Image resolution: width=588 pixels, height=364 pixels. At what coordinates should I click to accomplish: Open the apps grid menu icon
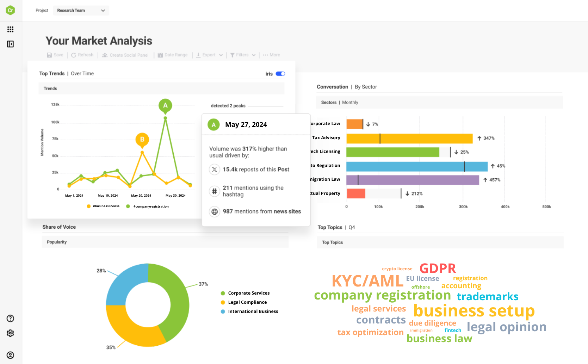click(x=11, y=29)
